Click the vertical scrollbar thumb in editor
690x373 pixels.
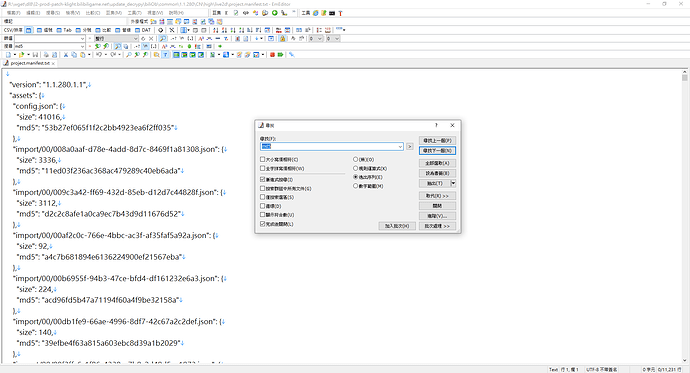[685, 78]
